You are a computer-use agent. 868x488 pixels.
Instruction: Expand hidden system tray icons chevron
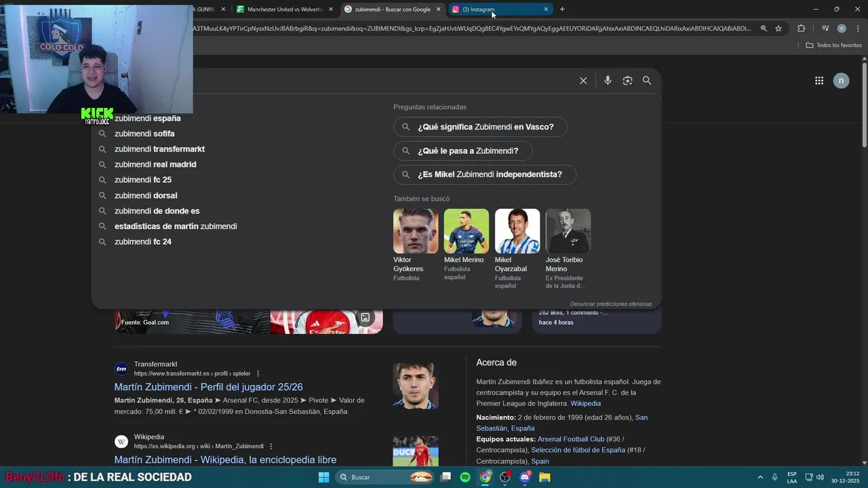click(759, 477)
